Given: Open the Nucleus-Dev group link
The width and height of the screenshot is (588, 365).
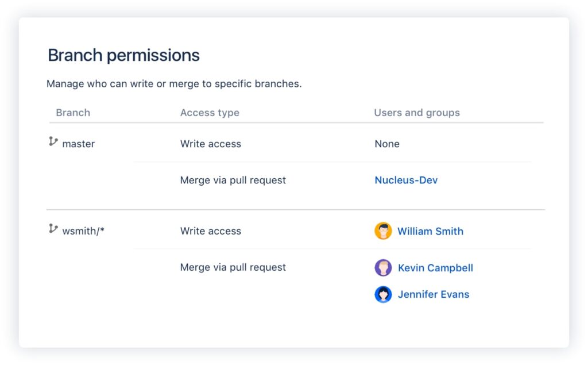Looking at the screenshot, I should [406, 180].
